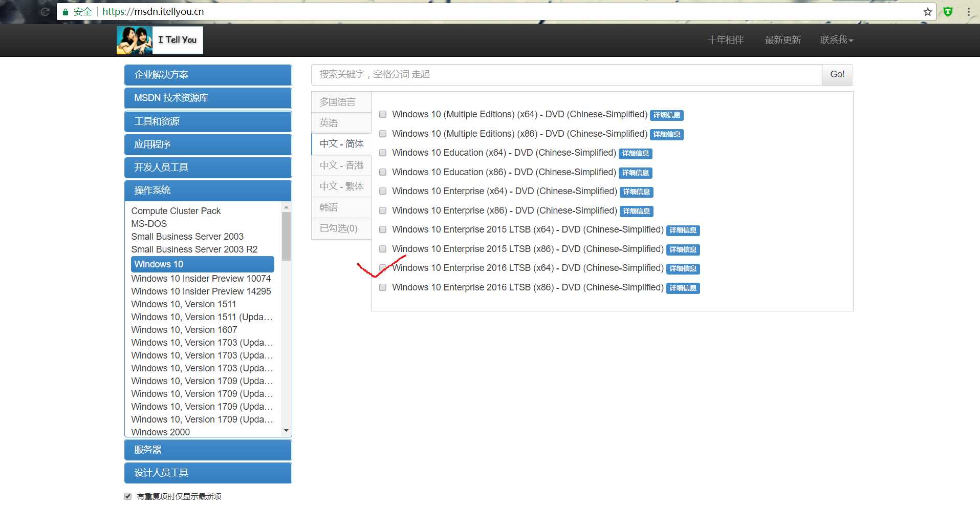Toggle 有重复项时仅显示最新项 checkbox
980x505 pixels.
(x=128, y=496)
